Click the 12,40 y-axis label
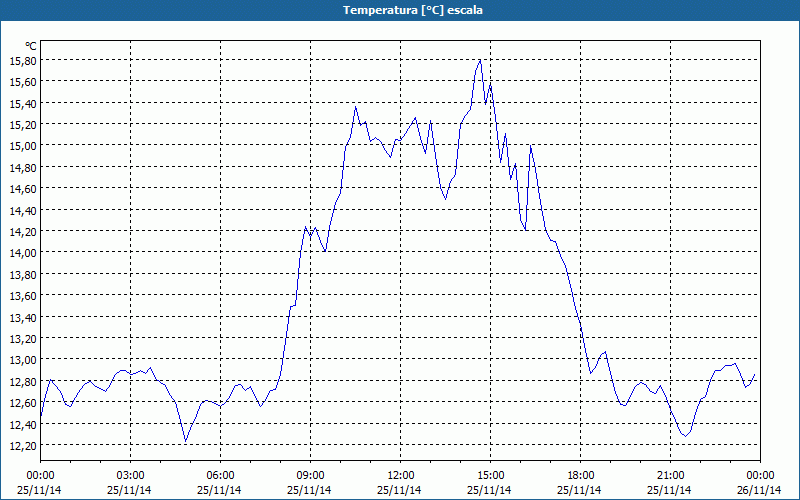Image resolution: width=800 pixels, height=500 pixels. click(x=23, y=424)
